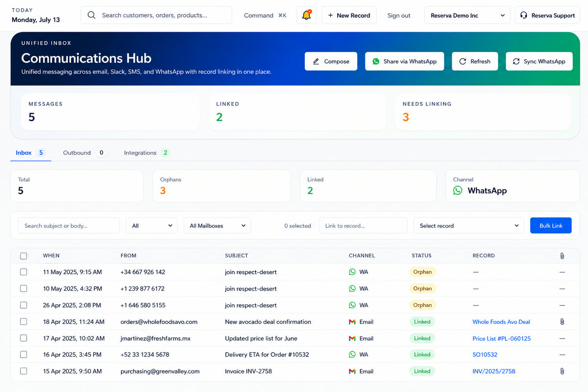Viewport: 588px width, 392px height.
Task: Click Gmail icon in jmartinez@freshfarms.mx row
Action: point(352,339)
